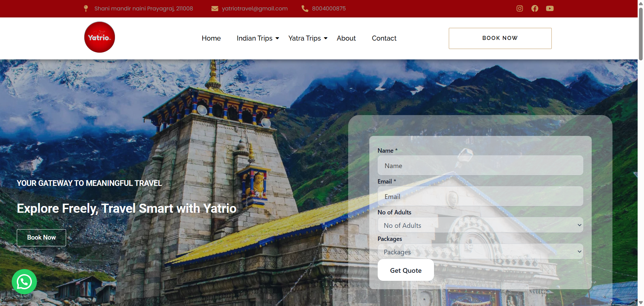Click the Yatrio round logo
Screen dimensions: 644x306
pyautogui.click(x=100, y=37)
